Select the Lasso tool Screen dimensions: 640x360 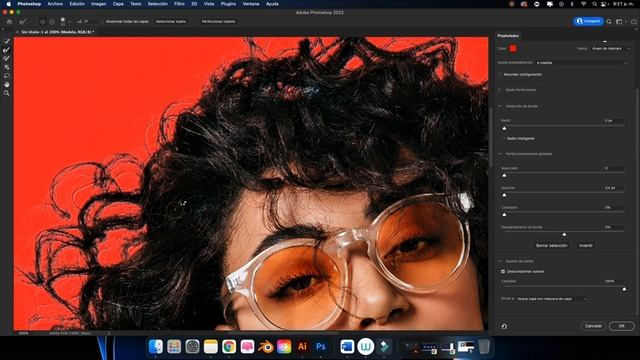pyautogui.click(x=7, y=76)
